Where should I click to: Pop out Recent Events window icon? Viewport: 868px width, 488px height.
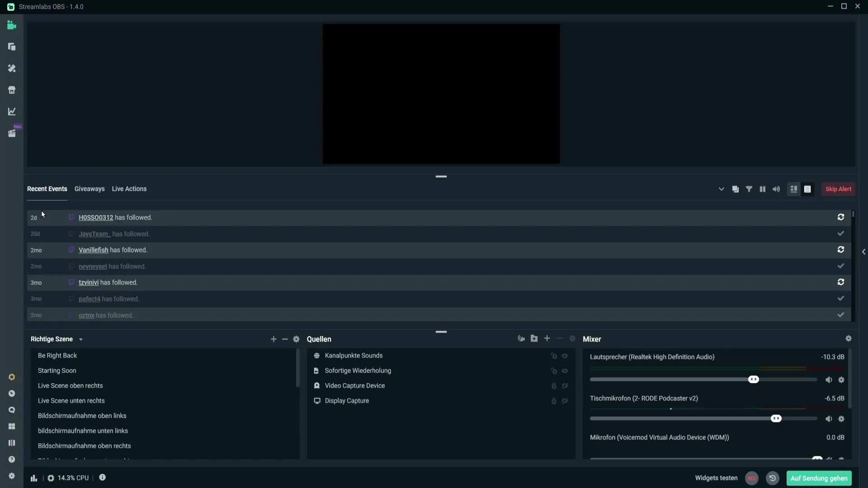tap(736, 189)
